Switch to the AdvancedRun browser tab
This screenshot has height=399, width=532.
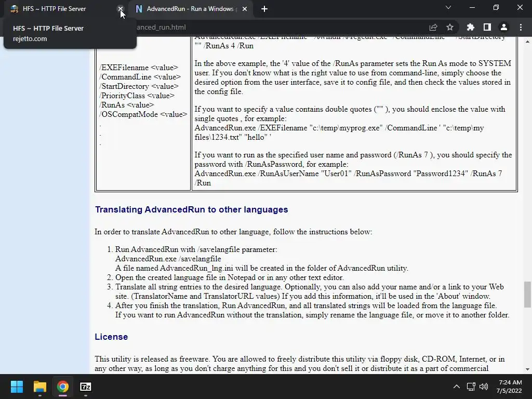point(190,9)
